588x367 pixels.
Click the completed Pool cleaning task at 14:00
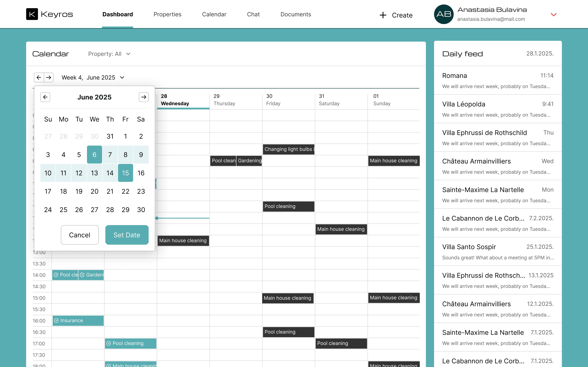tap(65, 275)
